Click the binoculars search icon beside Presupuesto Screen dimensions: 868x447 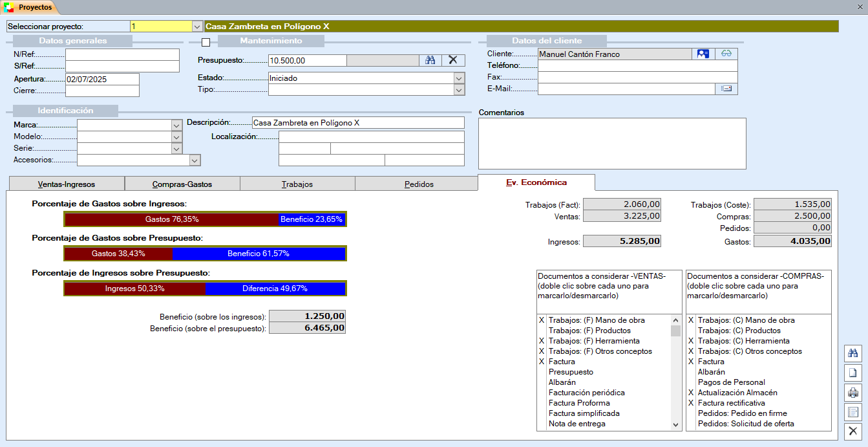[430, 60]
